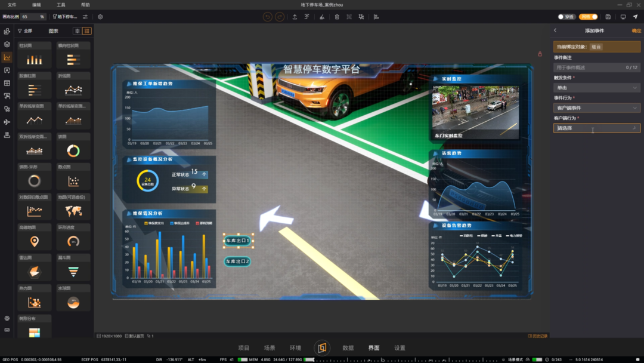Switch to the 数据 tab at the bottom
Screen dimensions: 644x363
(348, 347)
